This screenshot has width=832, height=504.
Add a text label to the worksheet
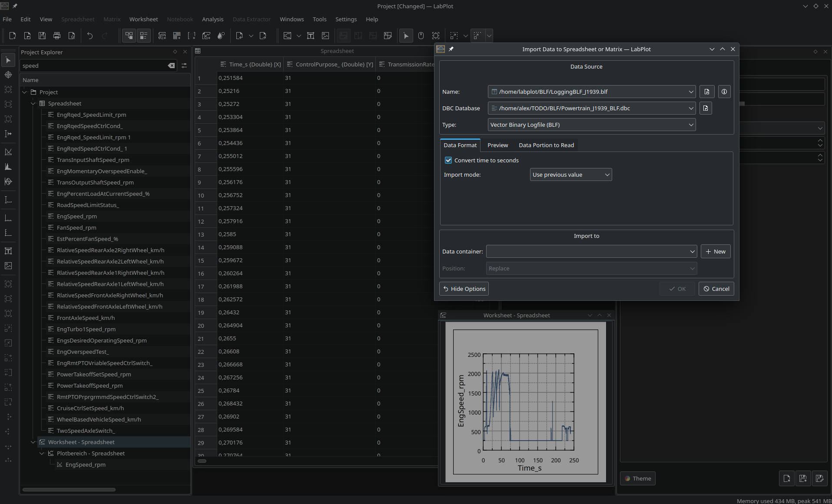point(311,36)
